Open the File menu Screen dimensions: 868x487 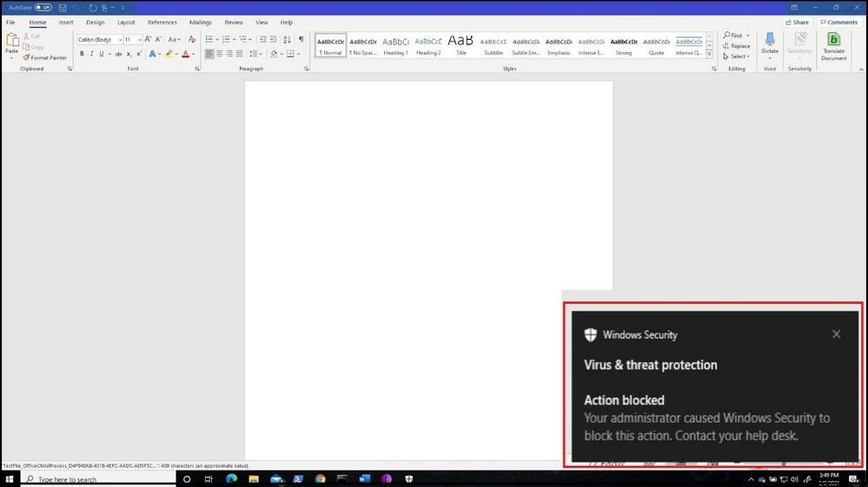pos(10,23)
